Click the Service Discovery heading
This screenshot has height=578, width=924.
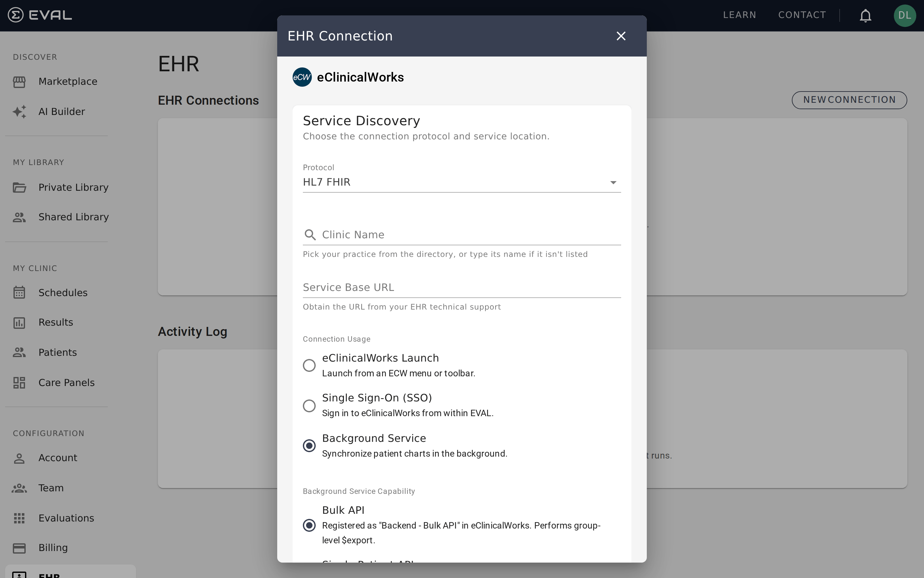tap(361, 121)
